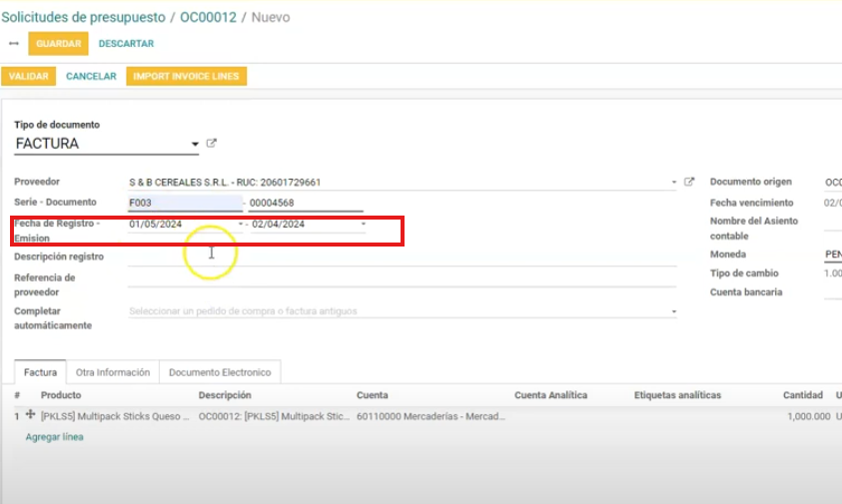Open the Proveedor dropdown arrow

(x=674, y=184)
